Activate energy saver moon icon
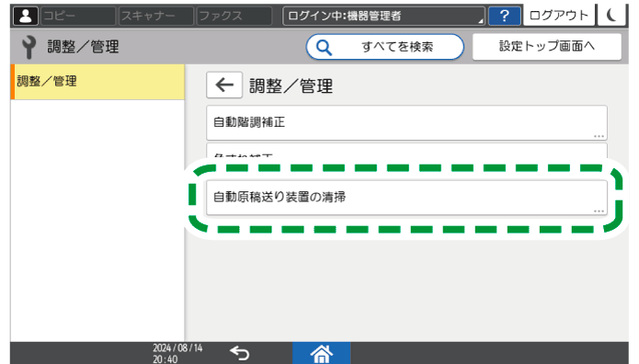 [611, 16]
